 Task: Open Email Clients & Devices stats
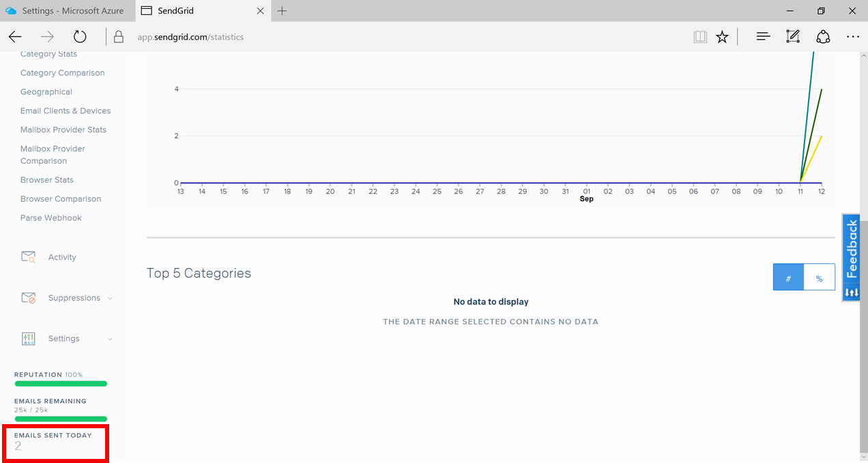point(66,111)
